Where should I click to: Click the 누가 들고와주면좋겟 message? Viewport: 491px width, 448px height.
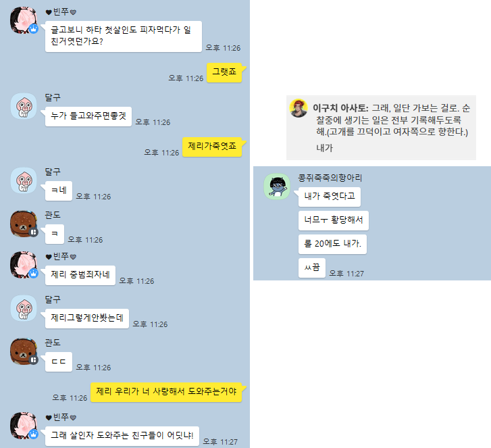point(88,116)
